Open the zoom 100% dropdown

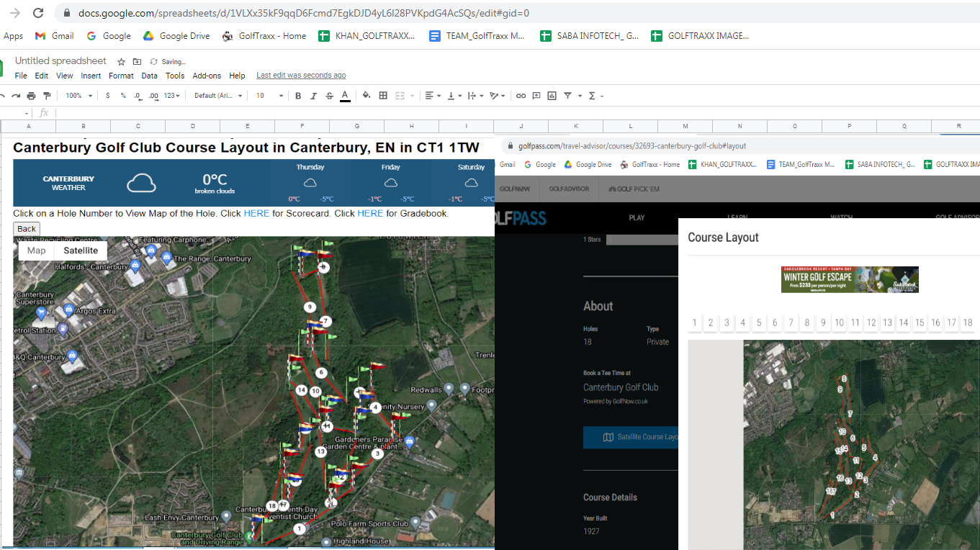click(x=79, y=96)
